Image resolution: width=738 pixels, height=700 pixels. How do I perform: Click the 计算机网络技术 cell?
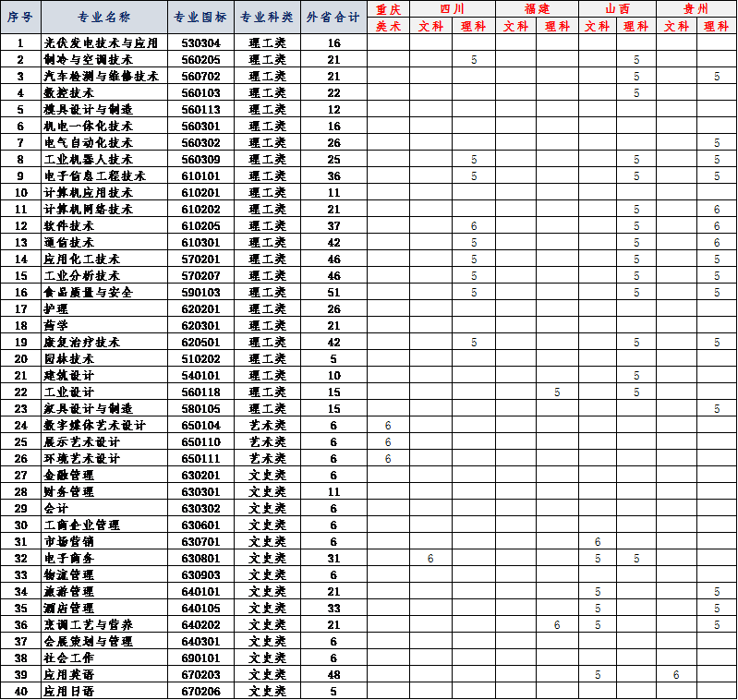[x=104, y=210]
